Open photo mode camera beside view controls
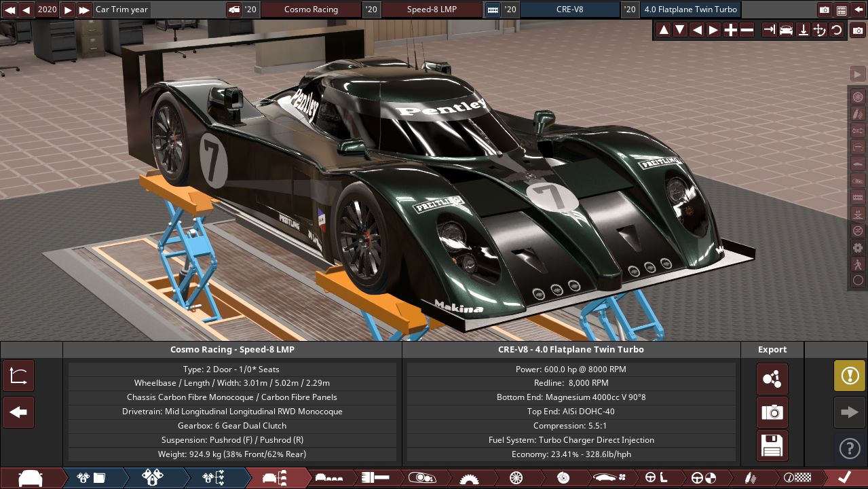The height and width of the screenshot is (489, 868). (858, 30)
